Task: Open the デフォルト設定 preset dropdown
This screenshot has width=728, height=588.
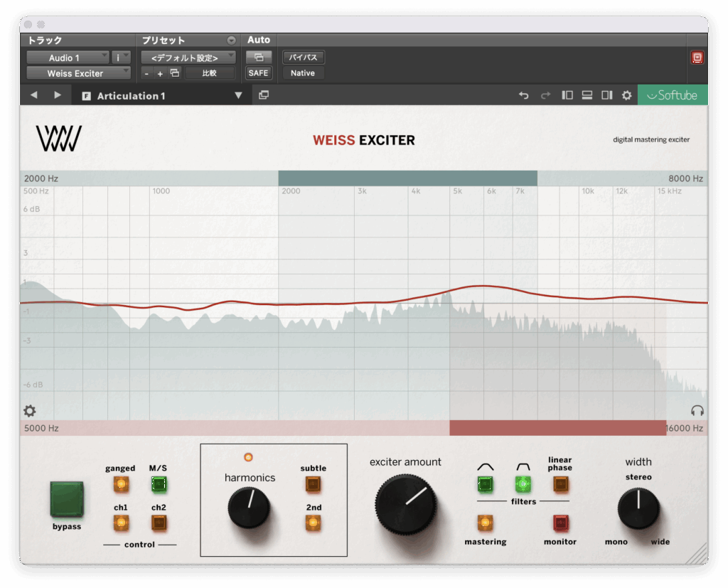Action: [x=188, y=58]
